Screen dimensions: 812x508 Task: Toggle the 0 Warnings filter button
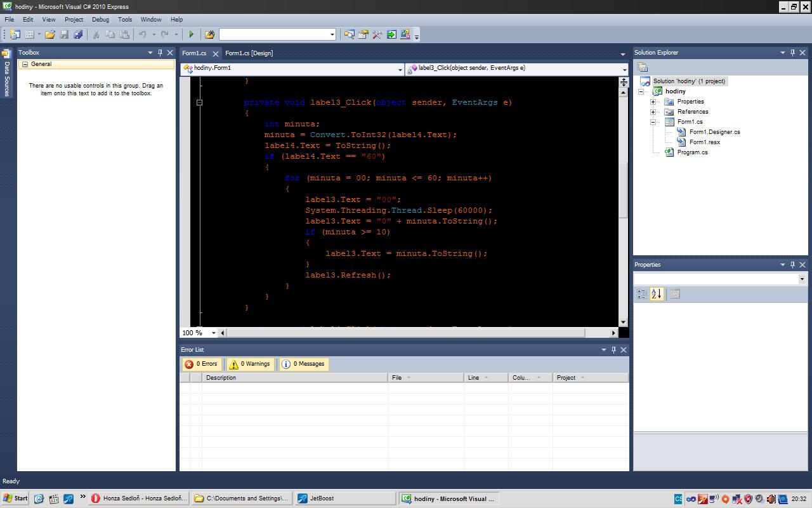249,364
